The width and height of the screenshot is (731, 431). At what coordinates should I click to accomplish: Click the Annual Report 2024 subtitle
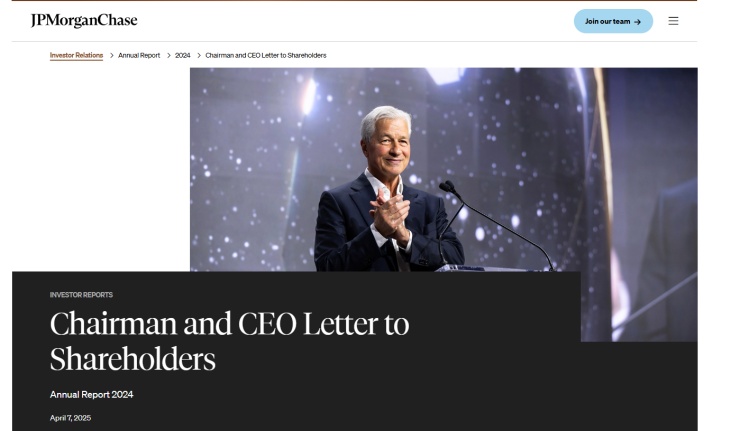point(91,395)
